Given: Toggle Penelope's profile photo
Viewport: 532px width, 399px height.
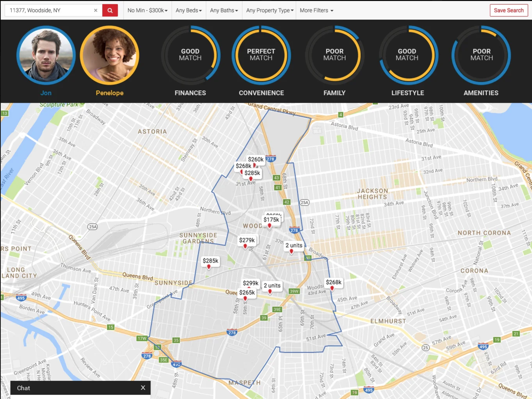Looking at the screenshot, I should coord(110,55).
